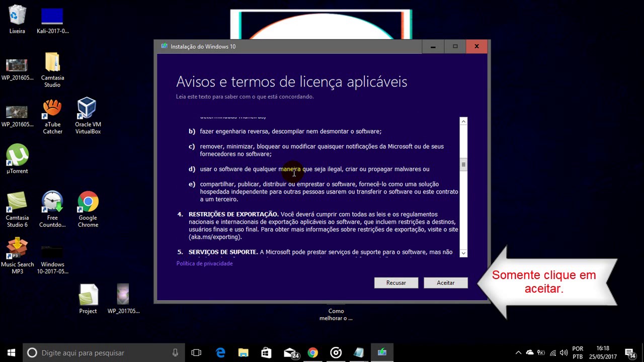Screen dimensions: 644x362
Task: Select the Kali-2017 desktop icon
Action: pyautogui.click(x=52, y=20)
